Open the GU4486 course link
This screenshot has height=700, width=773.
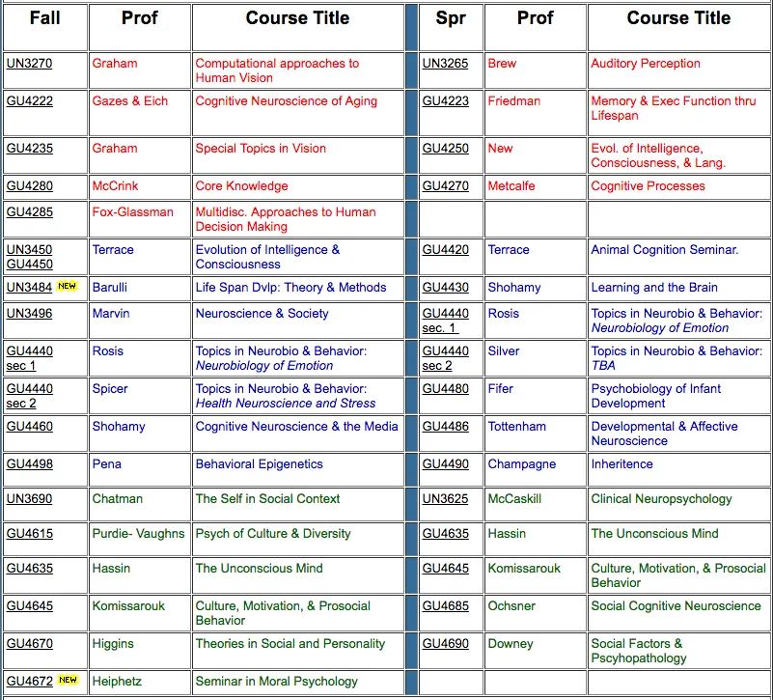pyautogui.click(x=445, y=427)
